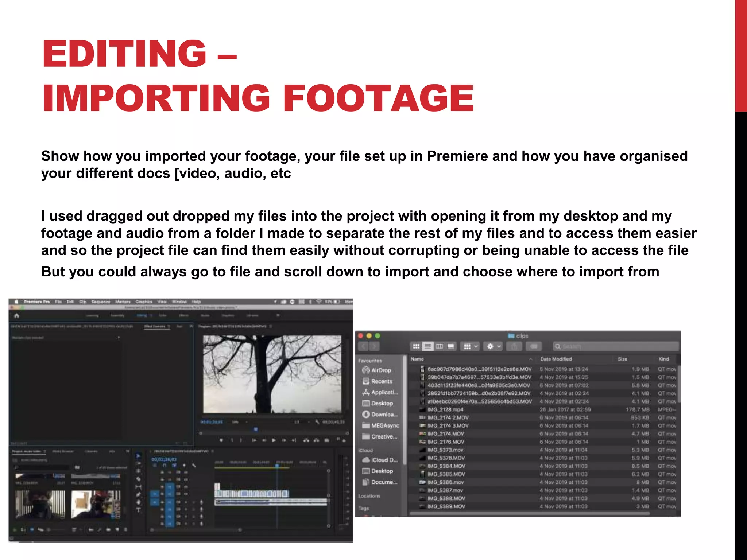Click the New Item icon in Project panel
The width and height of the screenshot is (747, 560).
[117, 529]
